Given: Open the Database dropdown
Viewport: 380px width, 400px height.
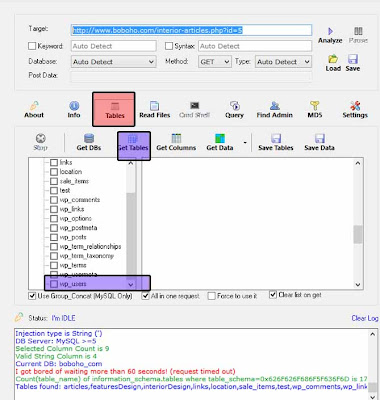Looking at the screenshot, I should coord(113,62).
